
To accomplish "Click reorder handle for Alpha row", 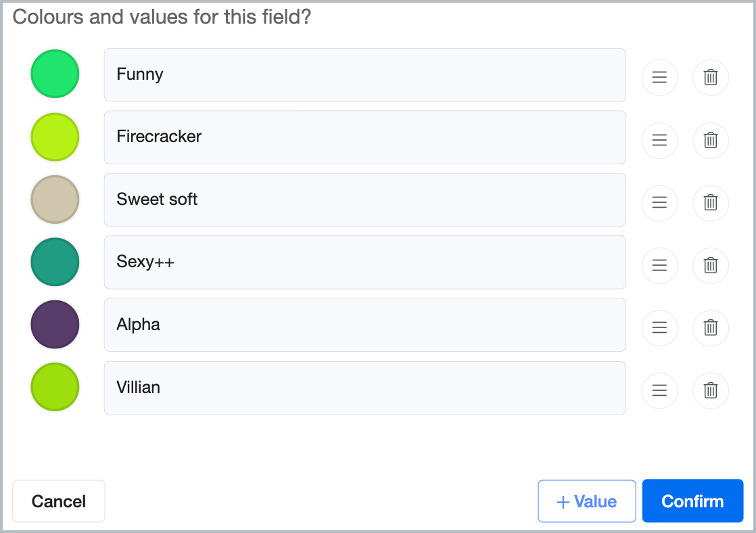I will click(659, 328).
